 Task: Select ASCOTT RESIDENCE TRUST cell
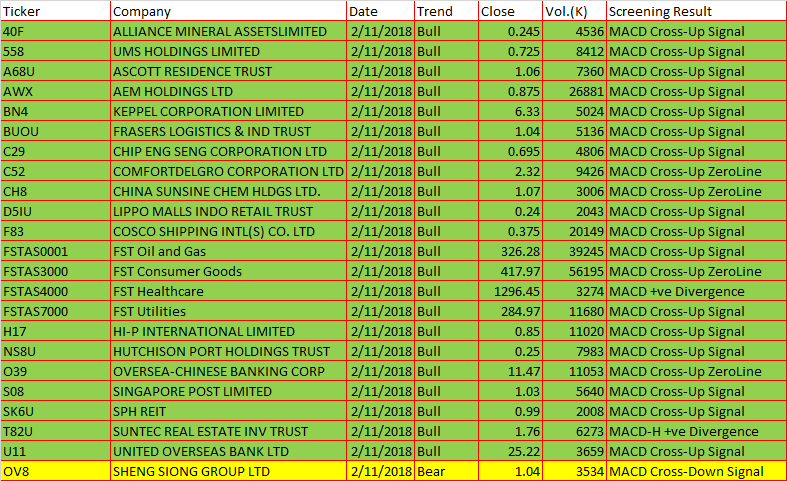pyautogui.click(x=228, y=71)
